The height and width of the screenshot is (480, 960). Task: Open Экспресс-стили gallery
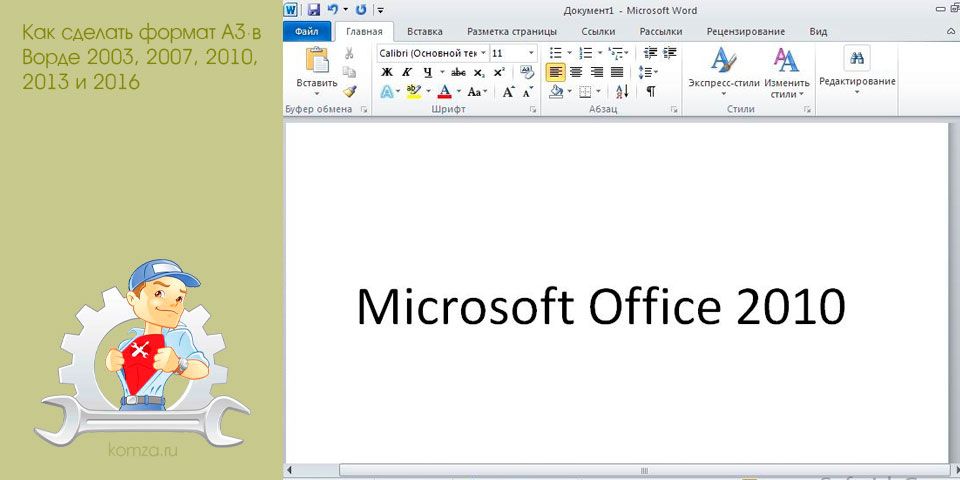click(x=724, y=72)
